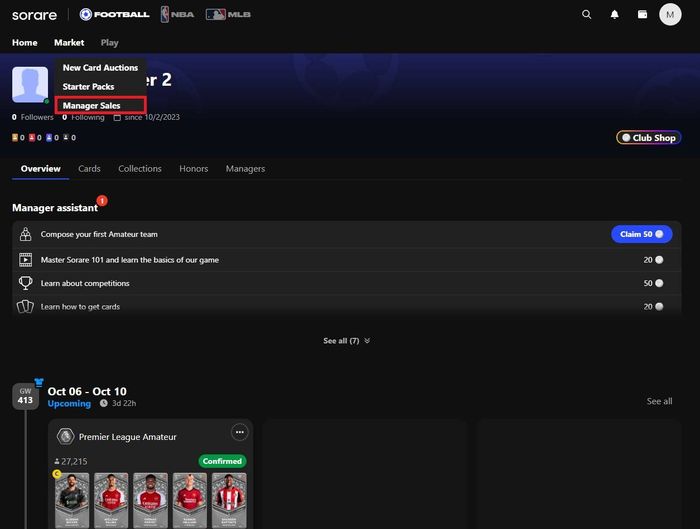Viewport: 700px width, 529px height.
Task: Click the Premier League Amateur league badge
Action: click(66, 436)
